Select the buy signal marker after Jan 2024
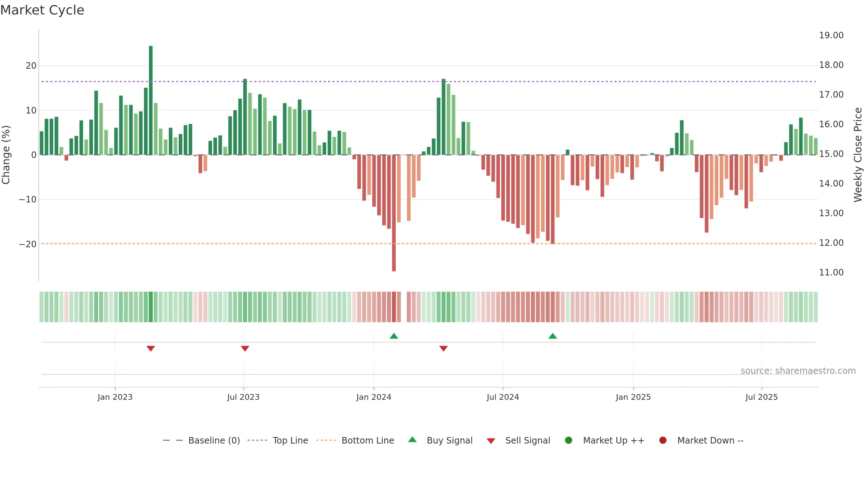 pyautogui.click(x=394, y=336)
